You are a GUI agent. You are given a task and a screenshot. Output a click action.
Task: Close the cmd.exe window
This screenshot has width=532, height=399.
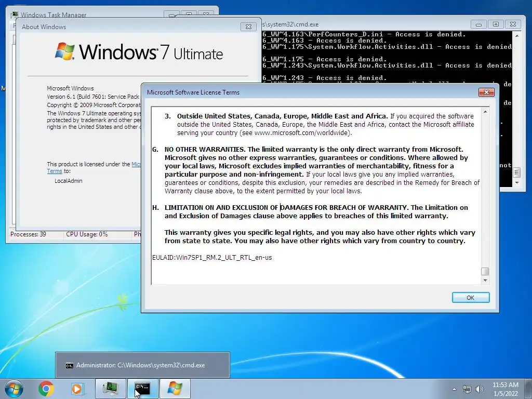tap(513, 24)
